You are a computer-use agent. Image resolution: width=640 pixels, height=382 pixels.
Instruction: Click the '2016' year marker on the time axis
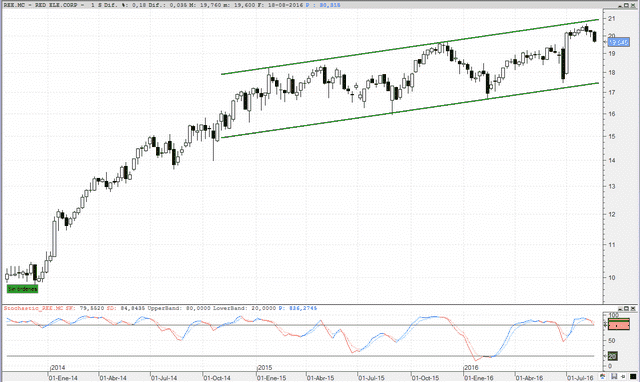(471, 367)
